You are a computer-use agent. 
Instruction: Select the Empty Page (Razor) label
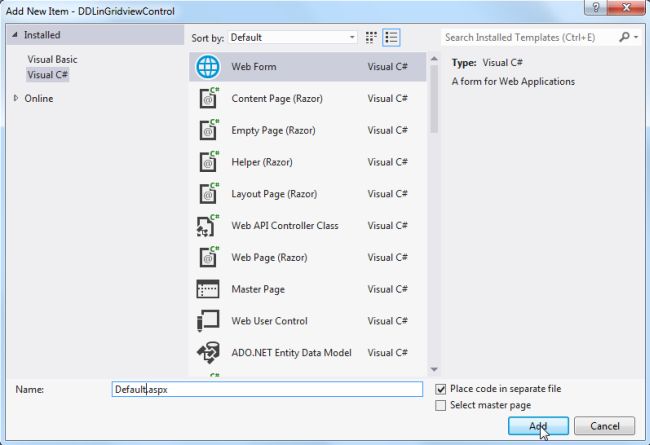pos(273,130)
